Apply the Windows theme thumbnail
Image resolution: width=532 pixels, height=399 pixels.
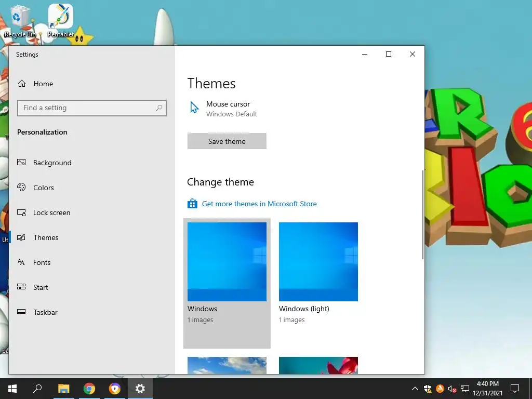pyautogui.click(x=227, y=262)
